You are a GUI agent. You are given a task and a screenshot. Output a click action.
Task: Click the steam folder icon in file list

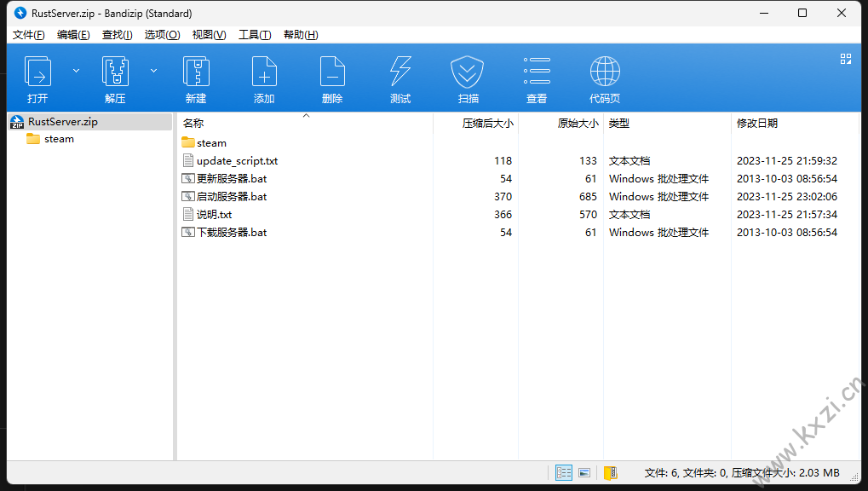click(x=188, y=142)
